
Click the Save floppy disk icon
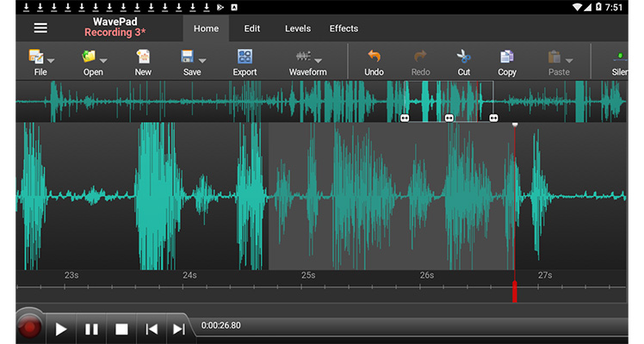tap(188, 57)
